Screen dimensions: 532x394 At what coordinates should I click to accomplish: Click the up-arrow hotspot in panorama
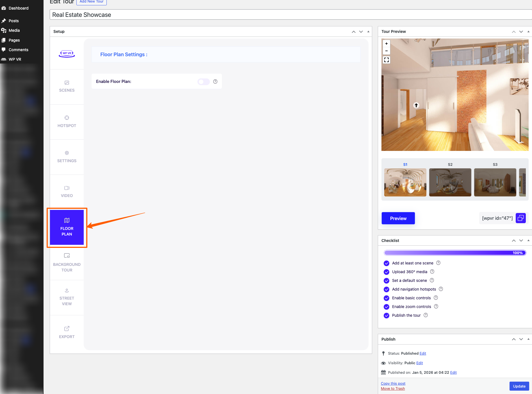click(416, 105)
